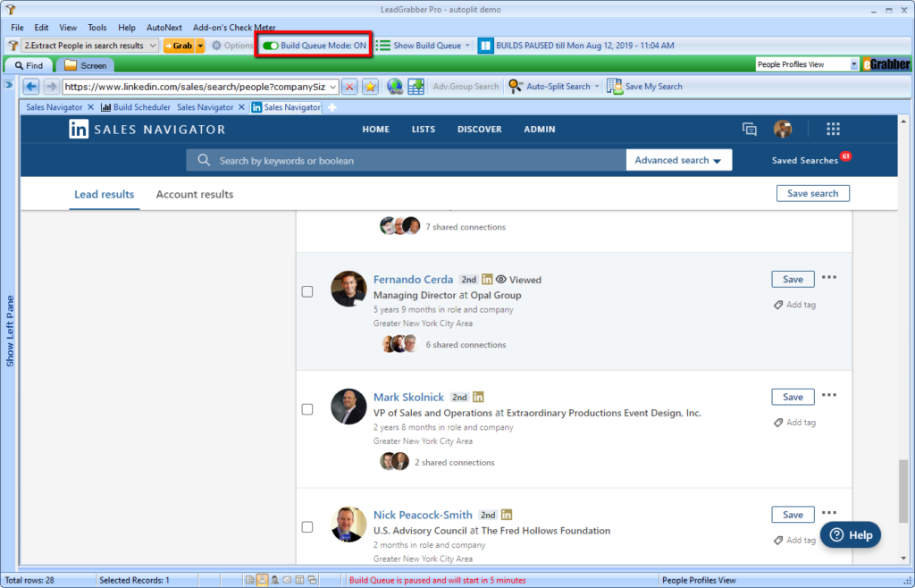The width and height of the screenshot is (915, 588).
Task: Click the blue builds paused icon
Action: click(x=485, y=45)
